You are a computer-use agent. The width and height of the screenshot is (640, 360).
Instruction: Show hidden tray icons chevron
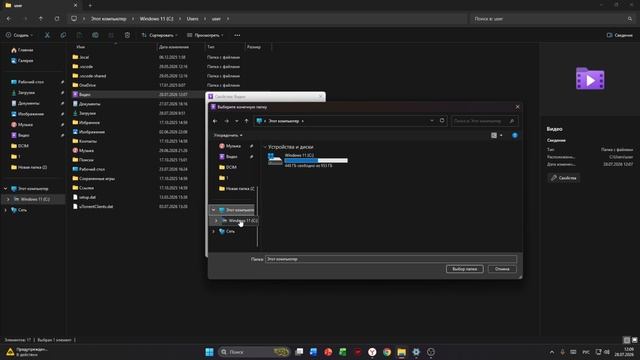tap(552, 352)
